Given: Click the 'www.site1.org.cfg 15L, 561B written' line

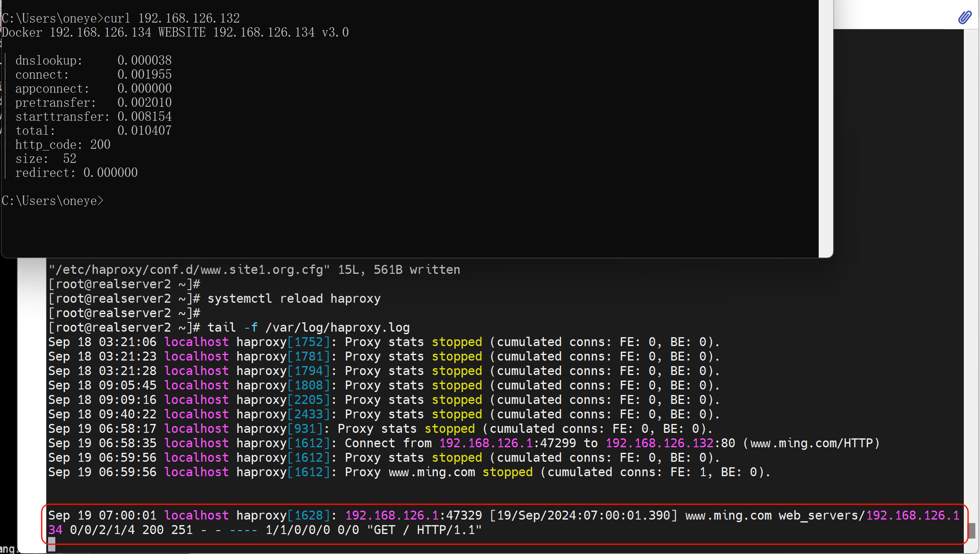Looking at the screenshot, I should pos(254,270).
